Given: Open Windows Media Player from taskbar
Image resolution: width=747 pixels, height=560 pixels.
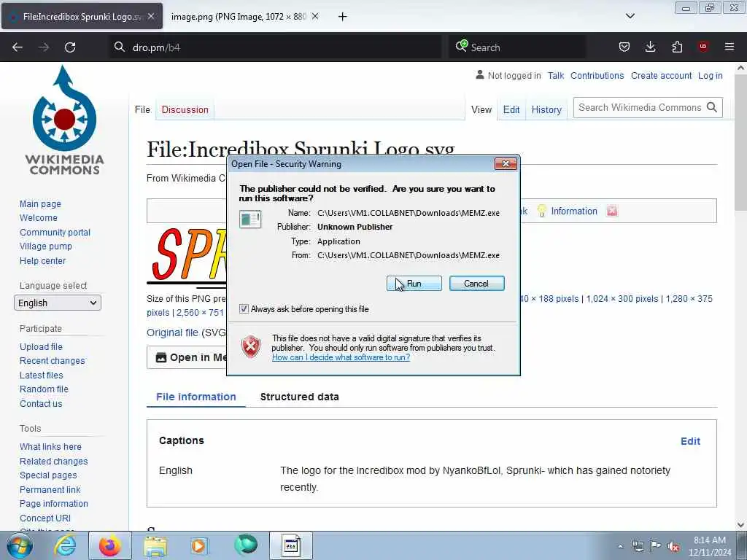Looking at the screenshot, I should 199,545.
